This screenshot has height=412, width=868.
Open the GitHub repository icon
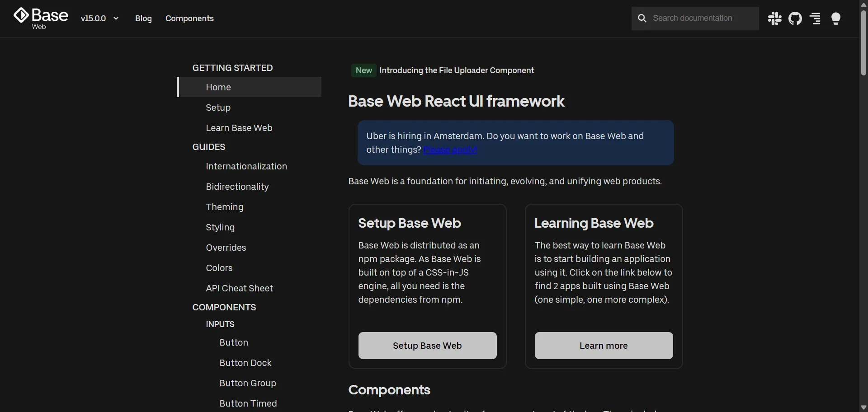[x=795, y=19]
